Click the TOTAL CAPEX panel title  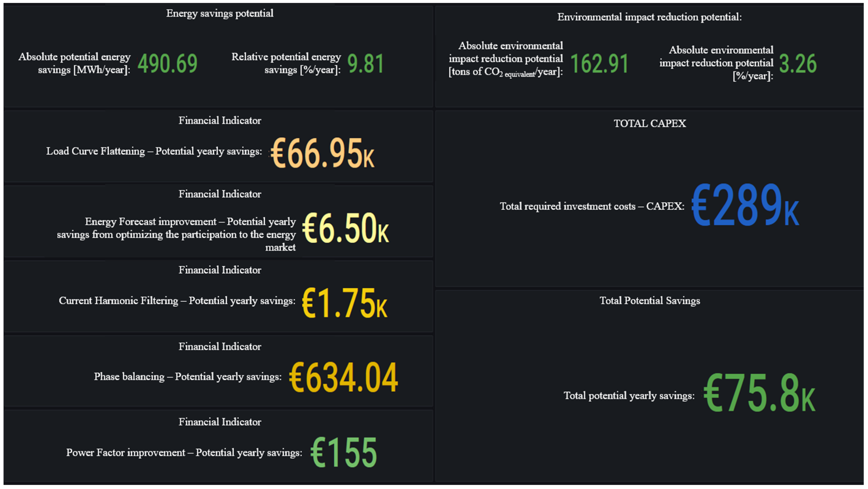tap(649, 124)
